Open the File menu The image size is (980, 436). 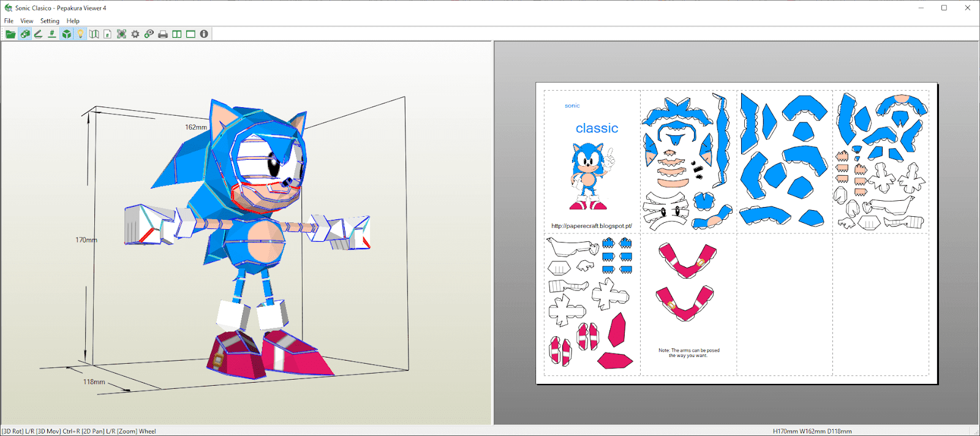click(9, 21)
